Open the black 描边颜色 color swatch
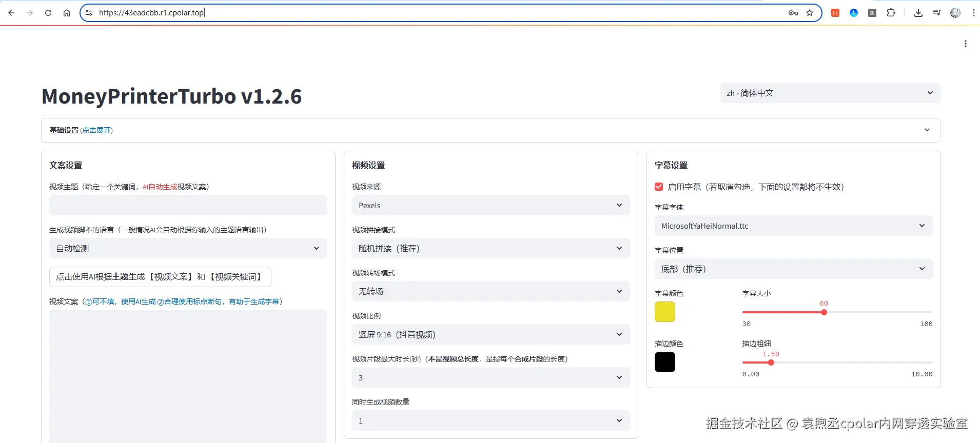 665,362
